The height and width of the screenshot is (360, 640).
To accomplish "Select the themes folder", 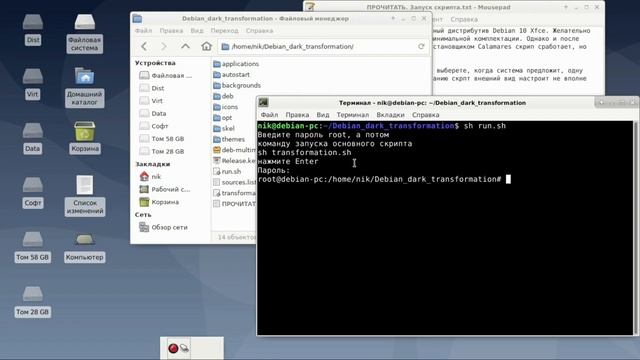I will (x=229, y=139).
